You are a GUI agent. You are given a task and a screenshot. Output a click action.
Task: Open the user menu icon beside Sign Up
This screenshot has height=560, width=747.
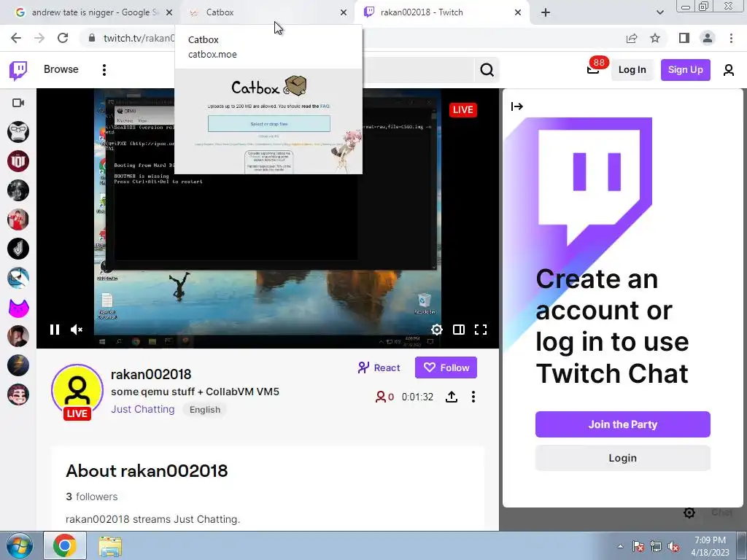point(729,70)
